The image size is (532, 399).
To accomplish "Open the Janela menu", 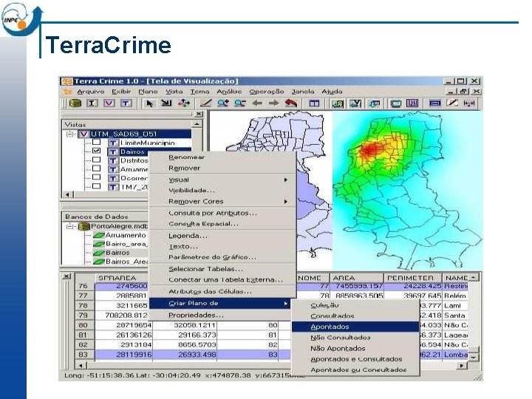I will point(303,92).
